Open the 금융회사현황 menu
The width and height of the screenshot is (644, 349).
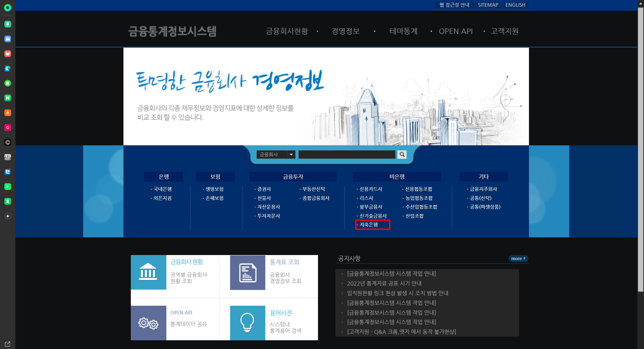click(287, 31)
